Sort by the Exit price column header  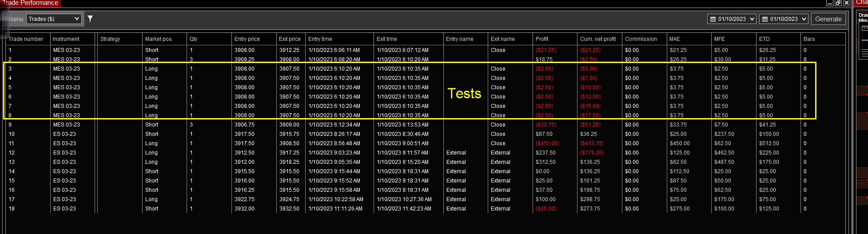290,39
